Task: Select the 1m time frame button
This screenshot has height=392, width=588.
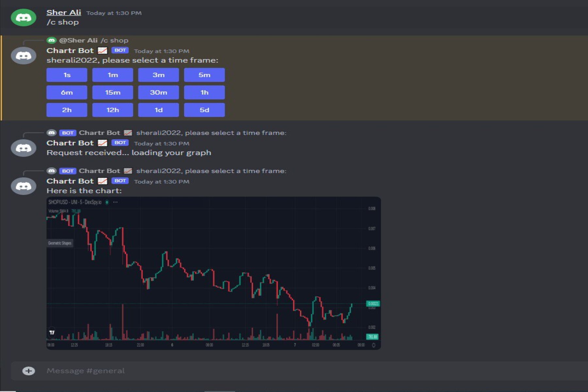Action: [113, 75]
